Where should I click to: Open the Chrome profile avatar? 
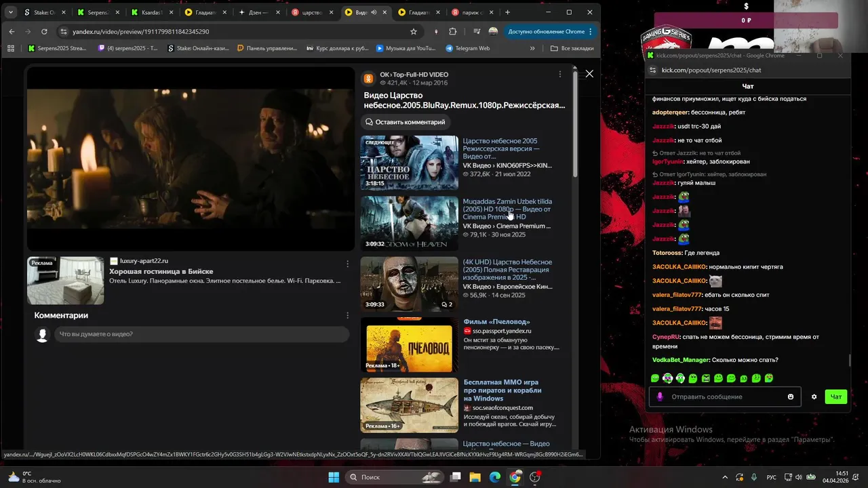(x=493, y=32)
